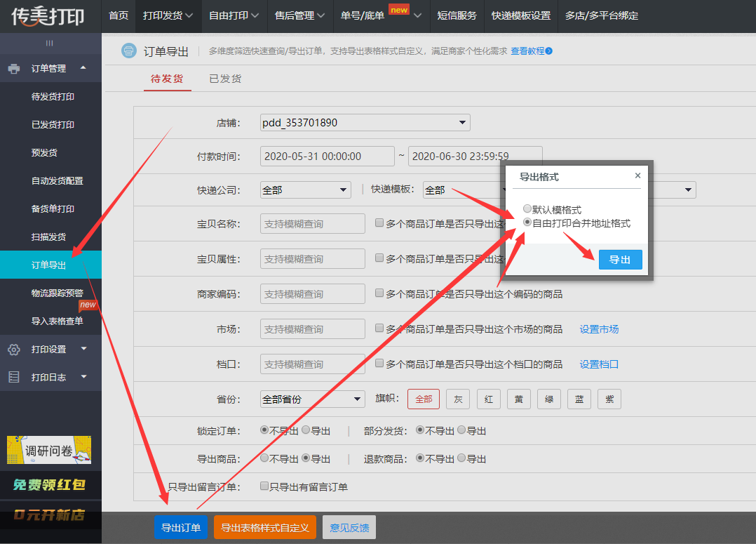Open the 省份 dropdown 全部省份

tap(312, 399)
